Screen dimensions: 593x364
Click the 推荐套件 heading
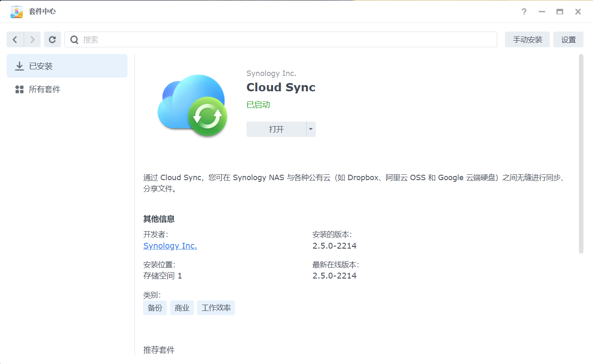click(159, 350)
